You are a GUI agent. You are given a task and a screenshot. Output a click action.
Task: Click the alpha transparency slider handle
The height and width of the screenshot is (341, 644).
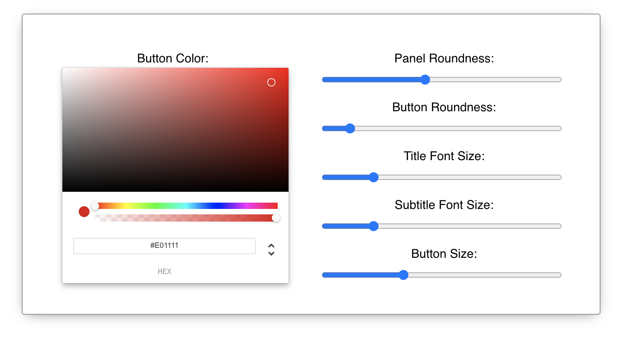[x=276, y=218]
